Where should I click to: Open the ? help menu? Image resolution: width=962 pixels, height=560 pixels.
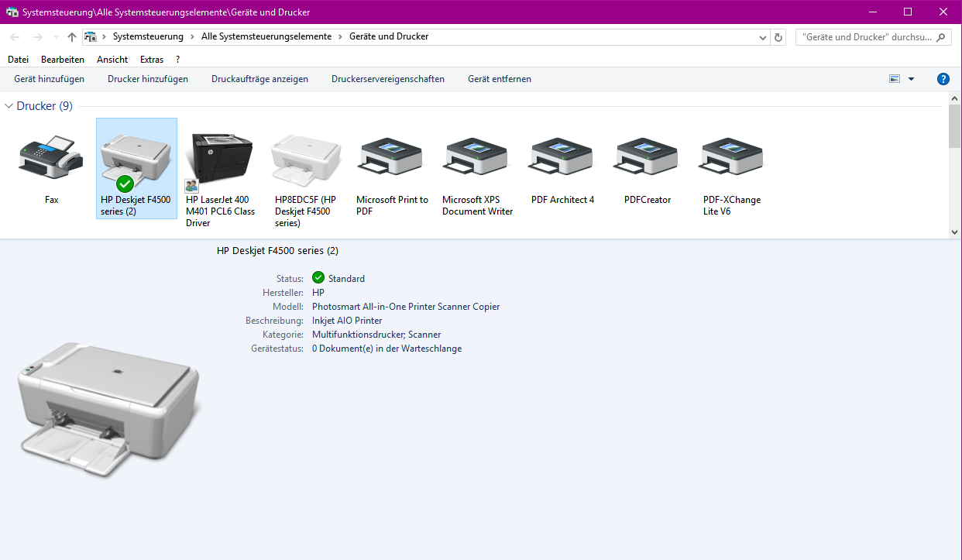click(177, 60)
